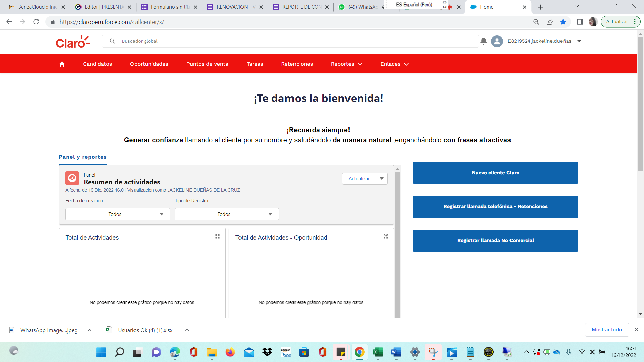Click the Resumen de actividades panel gauge icon

[x=72, y=178]
